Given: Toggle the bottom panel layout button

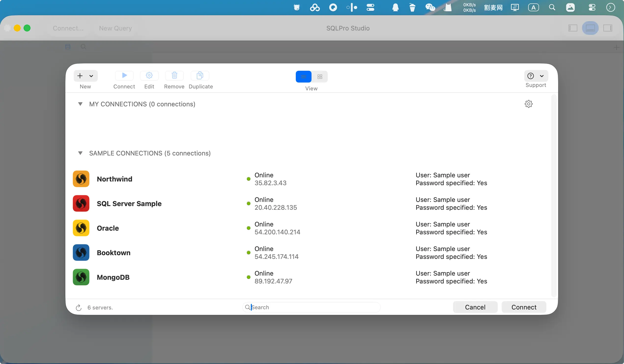Looking at the screenshot, I should point(590,28).
